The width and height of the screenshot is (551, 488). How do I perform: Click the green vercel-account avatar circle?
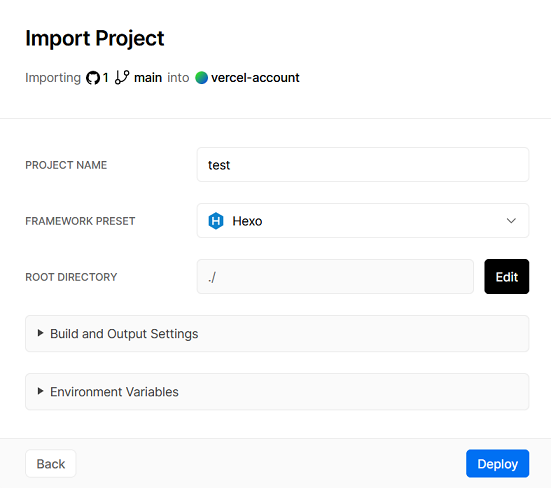pos(202,78)
